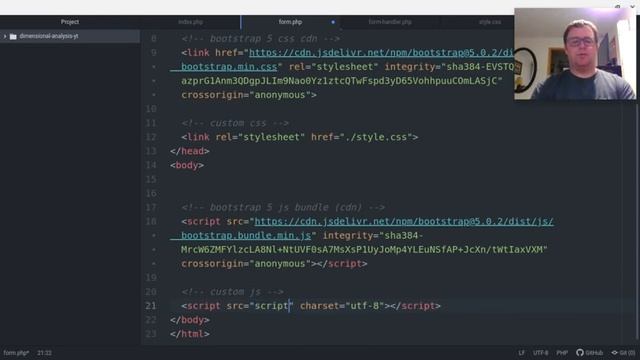The width and height of the screenshot is (640, 360).
Task: Click the webcam video overlay
Action: click(575, 54)
